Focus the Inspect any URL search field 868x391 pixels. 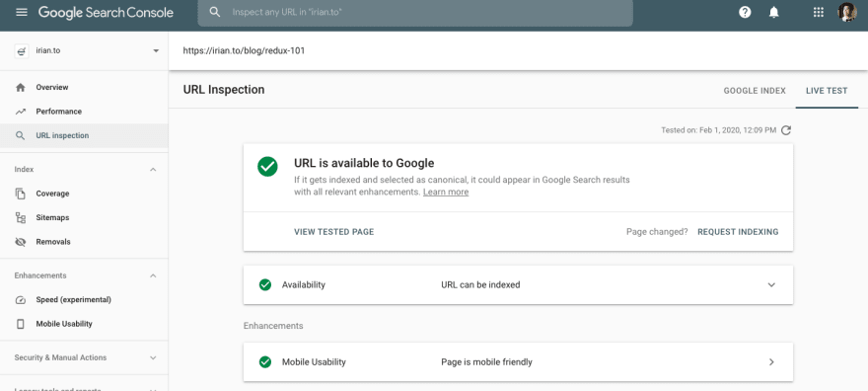[x=415, y=12]
